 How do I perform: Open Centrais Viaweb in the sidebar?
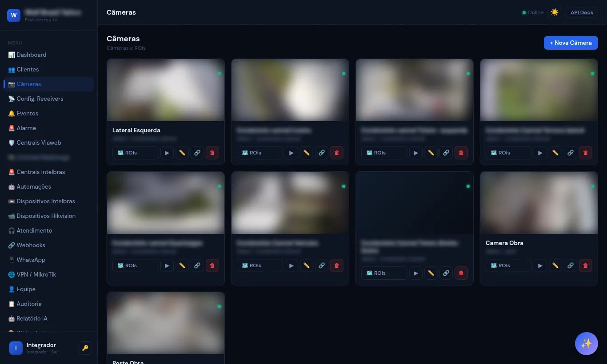[48, 142]
